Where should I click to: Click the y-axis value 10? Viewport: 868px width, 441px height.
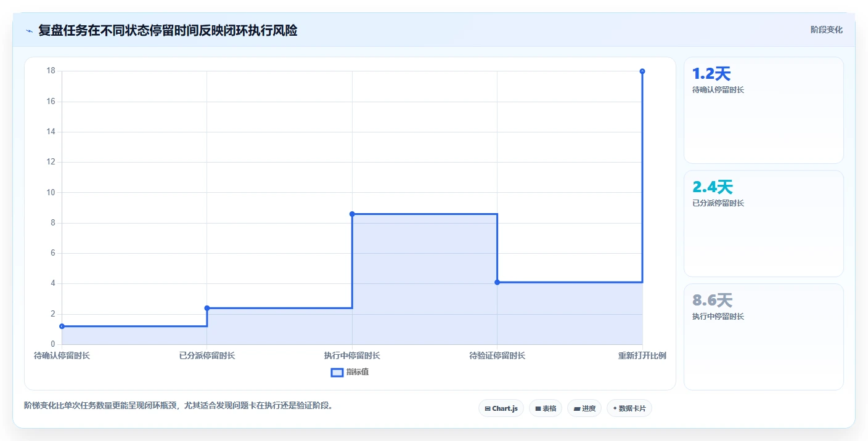click(51, 192)
